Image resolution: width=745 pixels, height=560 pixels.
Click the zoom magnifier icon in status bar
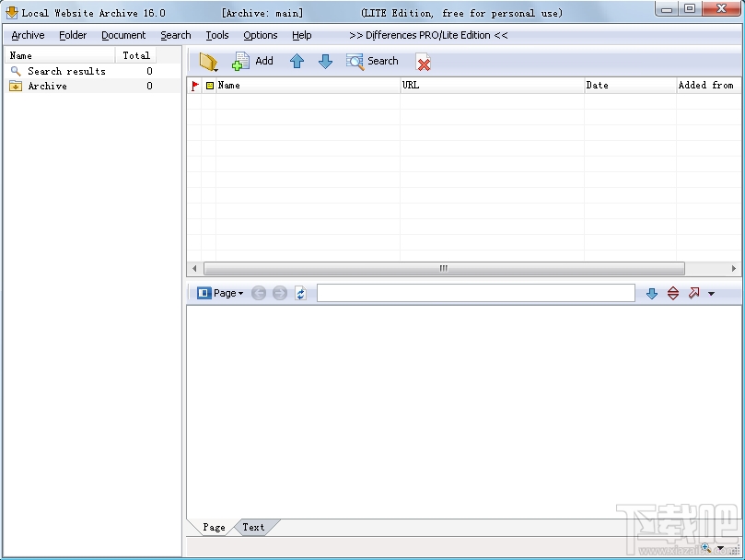click(706, 548)
